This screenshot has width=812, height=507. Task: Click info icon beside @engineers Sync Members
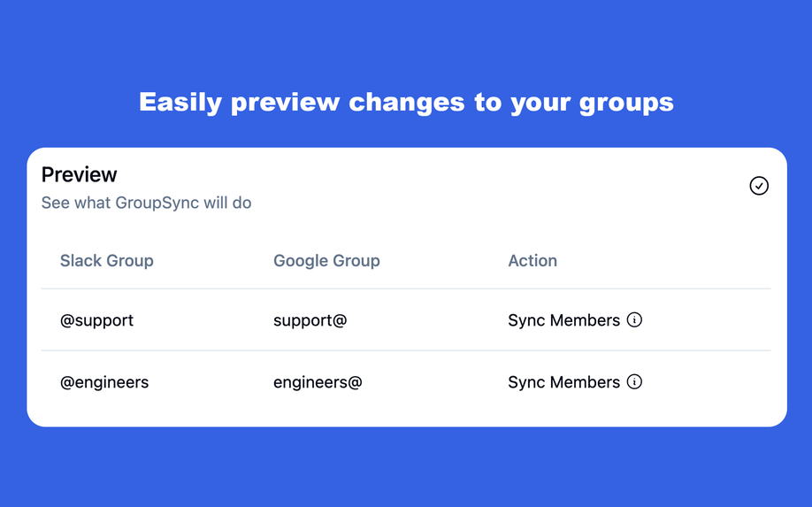(634, 381)
